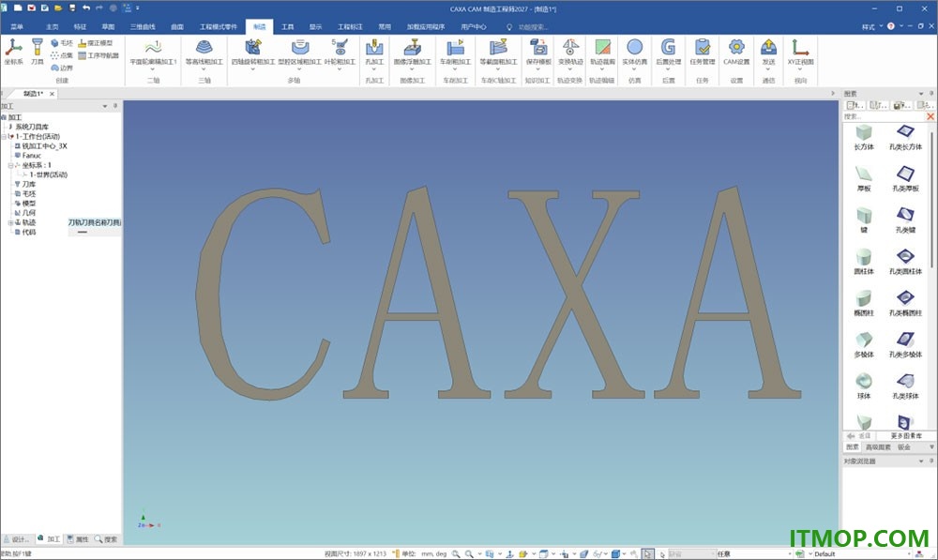Switch to the 显示 ribbon tab
Image resolution: width=938 pixels, height=560 pixels.
click(315, 27)
